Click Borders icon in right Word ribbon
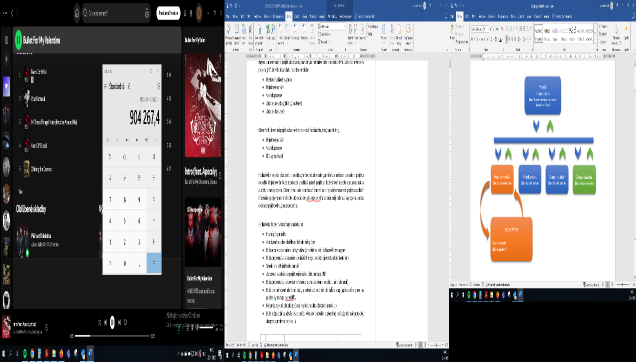The height and width of the screenshot is (362, 636). [529, 39]
